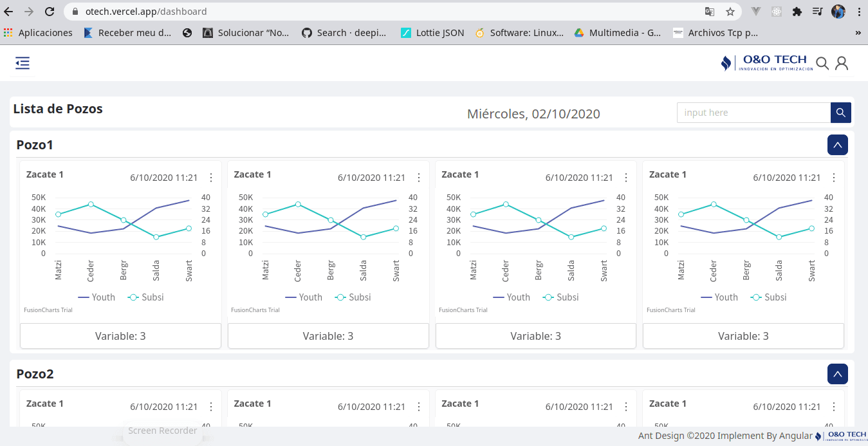
Task: Open options menu of third Pozo2 card
Action: tap(627, 407)
